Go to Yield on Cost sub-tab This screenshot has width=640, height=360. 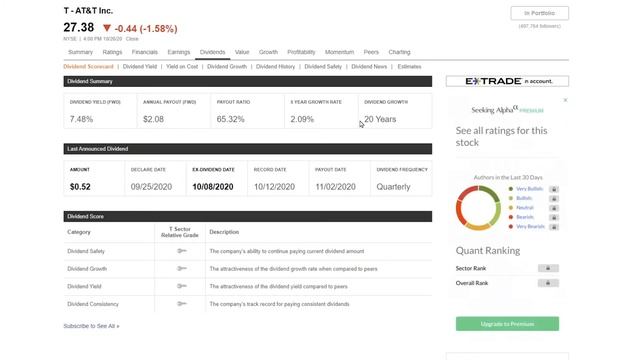click(x=182, y=67)
